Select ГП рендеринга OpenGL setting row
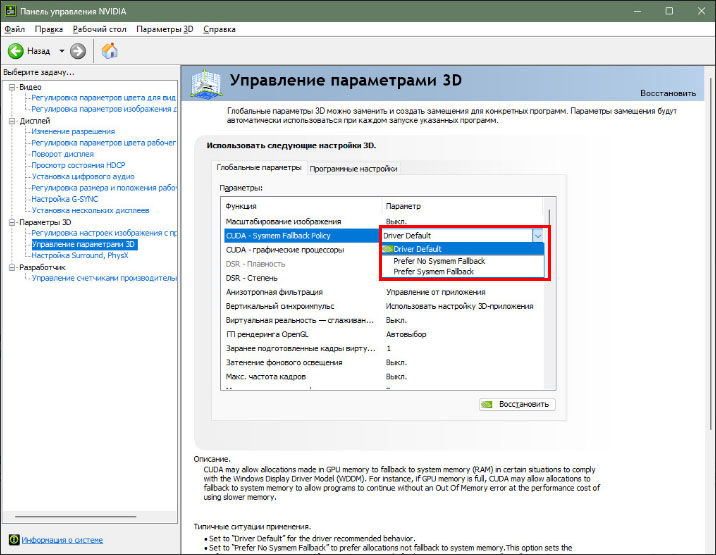716x555 pixels. tap(384, 334)
